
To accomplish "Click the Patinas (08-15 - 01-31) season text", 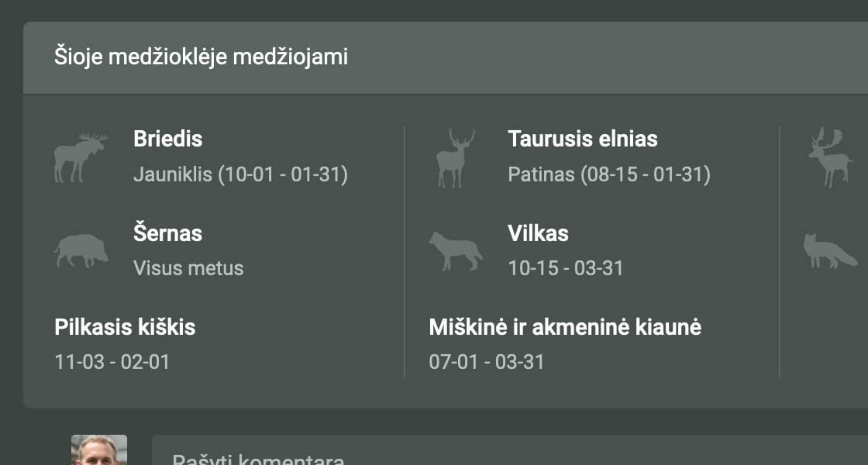I will click(608, 174).
